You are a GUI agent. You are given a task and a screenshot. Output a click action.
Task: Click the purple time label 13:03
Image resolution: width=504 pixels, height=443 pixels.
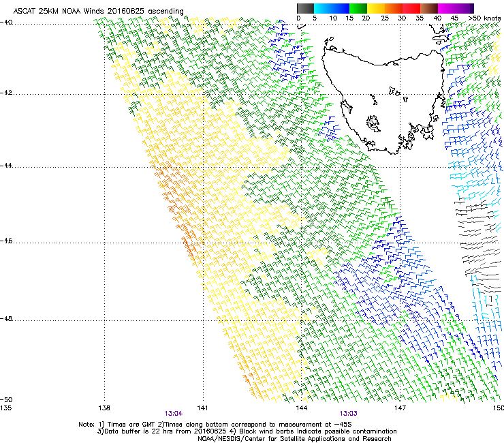click(348, 414)
